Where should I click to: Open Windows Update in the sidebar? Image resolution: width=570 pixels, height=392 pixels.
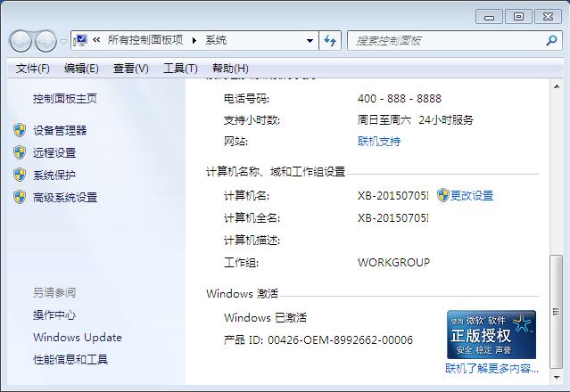click(x=78, y=338)
